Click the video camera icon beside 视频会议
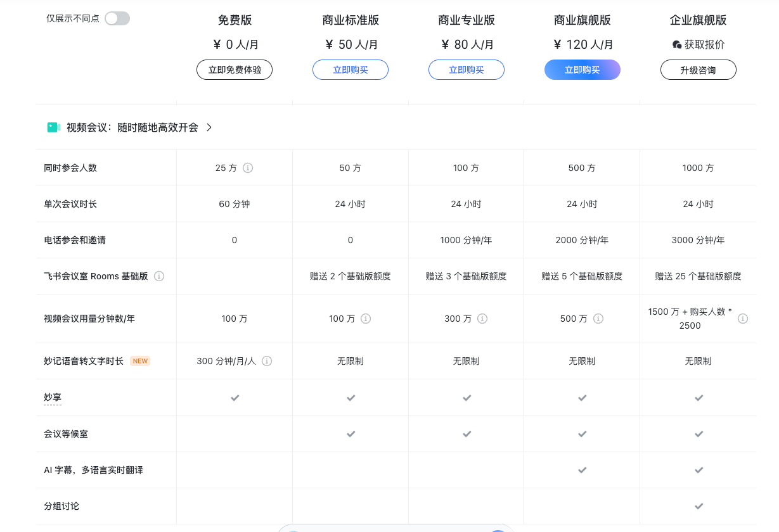Screen dimensions: 779x532 54,127
